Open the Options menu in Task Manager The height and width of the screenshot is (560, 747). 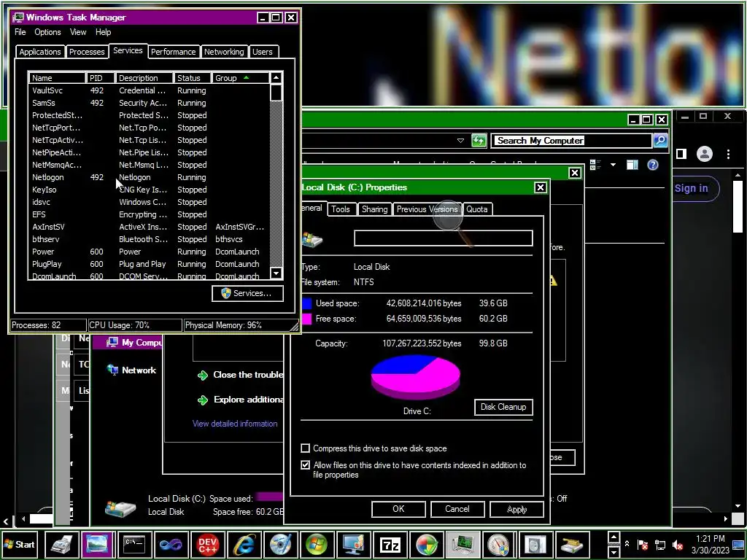coord(47,32)
